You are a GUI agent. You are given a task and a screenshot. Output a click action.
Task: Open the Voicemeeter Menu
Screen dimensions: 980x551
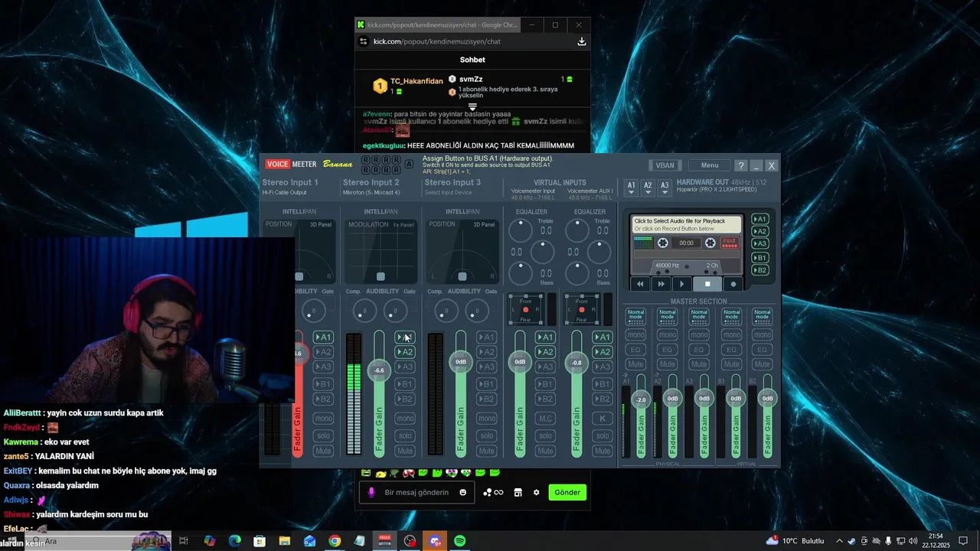point(710,165)
